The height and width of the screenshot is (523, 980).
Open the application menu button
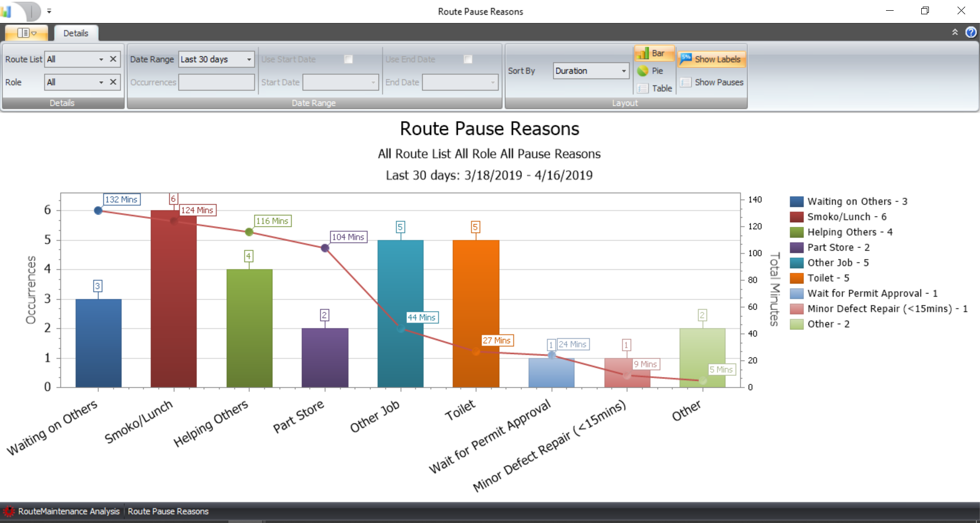(x=27, y=33)
